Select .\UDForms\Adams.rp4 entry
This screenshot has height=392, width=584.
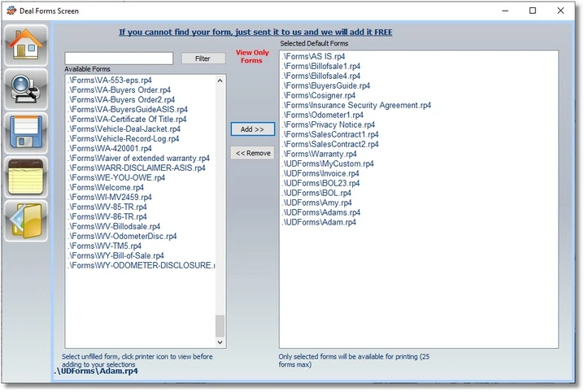pos(321,212)
